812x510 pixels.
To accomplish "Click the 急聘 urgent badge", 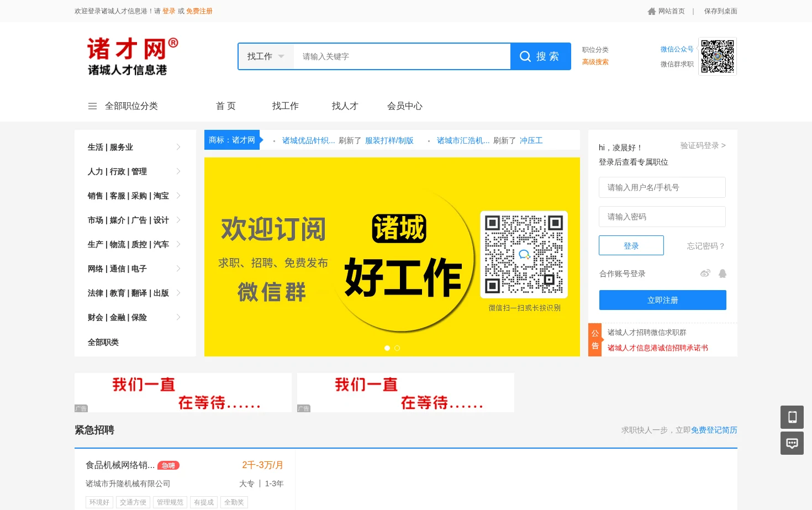I will click(x=168, y=466).
